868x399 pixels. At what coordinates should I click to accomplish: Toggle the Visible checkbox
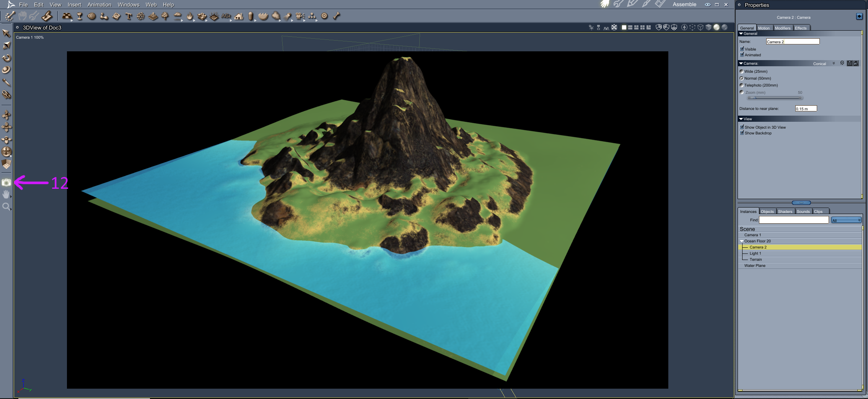tap(742, 49)
